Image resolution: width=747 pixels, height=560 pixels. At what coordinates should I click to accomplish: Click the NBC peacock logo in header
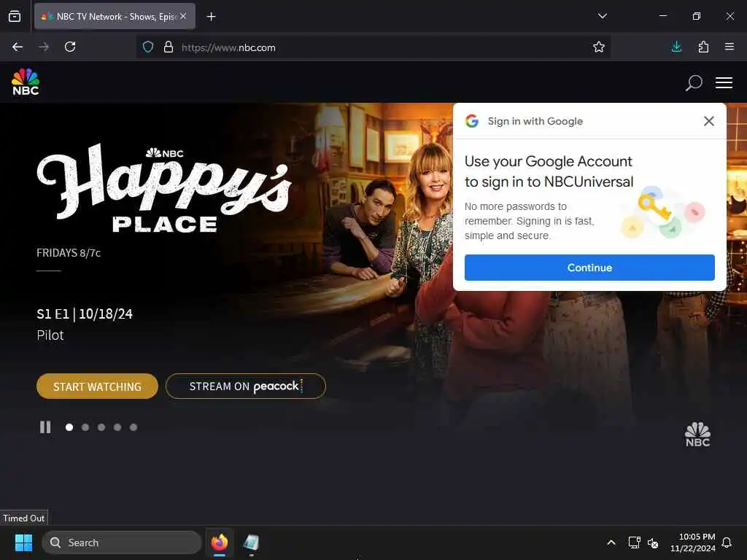(26, 82)
